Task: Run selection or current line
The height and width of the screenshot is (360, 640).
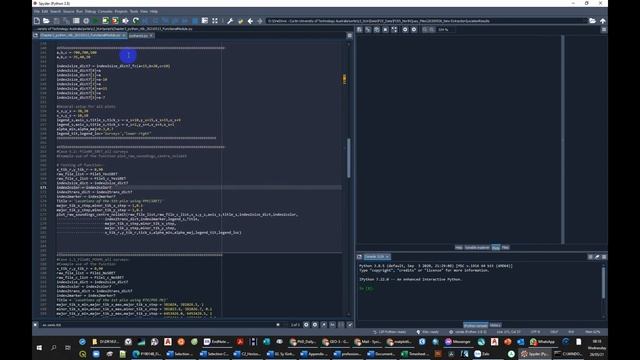Action: pos(125,20)
